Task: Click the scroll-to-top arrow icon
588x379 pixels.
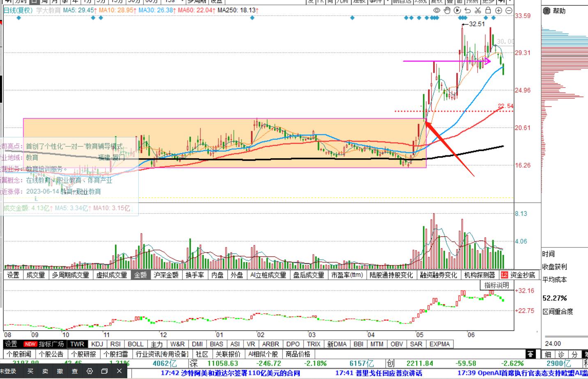Action: click(531, 354)
